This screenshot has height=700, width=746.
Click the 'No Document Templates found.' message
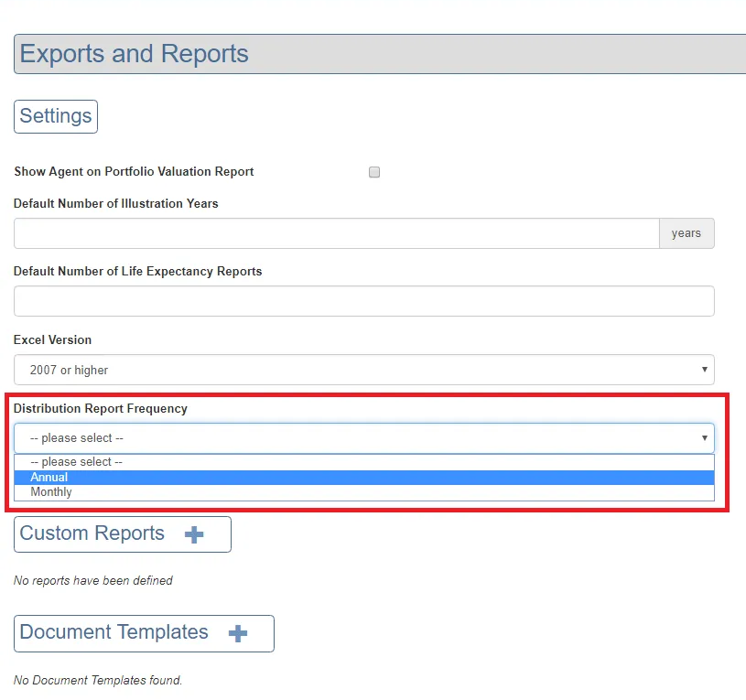pos(98,680)
